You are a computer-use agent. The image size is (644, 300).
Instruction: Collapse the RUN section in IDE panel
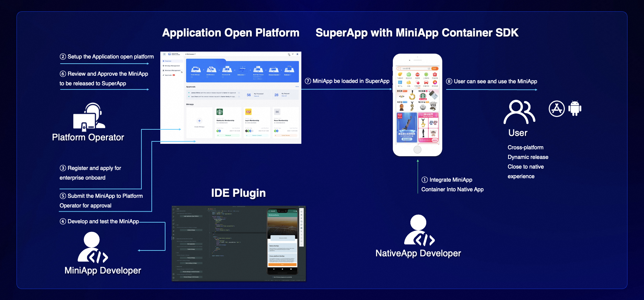coord(177,253)
